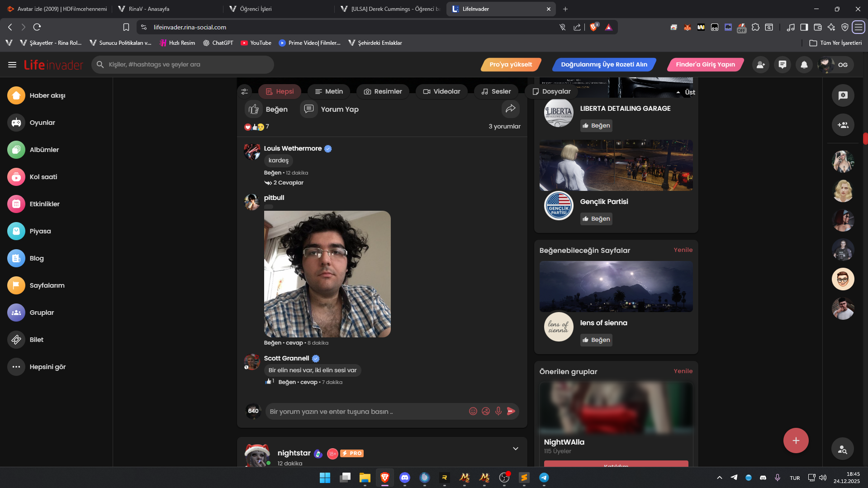
Task: Click the browser address bar
Action: click(x=348, y=27)
